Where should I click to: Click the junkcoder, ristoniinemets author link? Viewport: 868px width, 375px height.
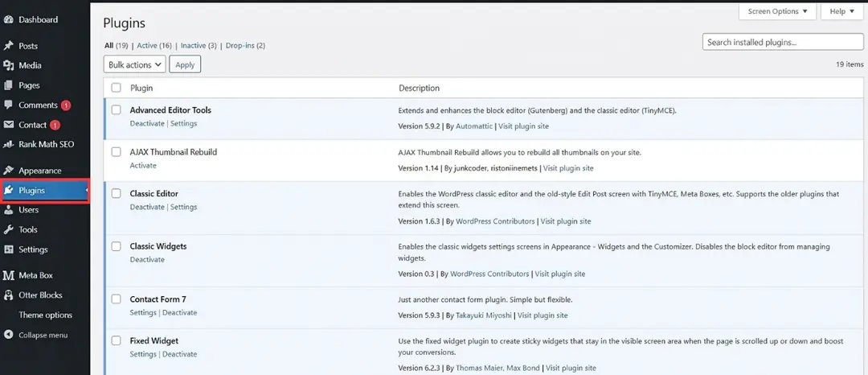(497, 168)
